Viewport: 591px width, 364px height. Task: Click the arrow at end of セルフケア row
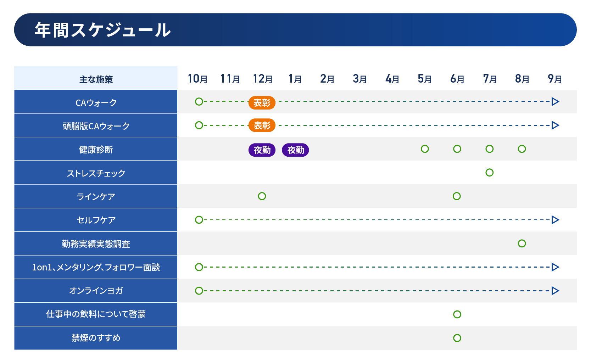click(x=555, y=220)
